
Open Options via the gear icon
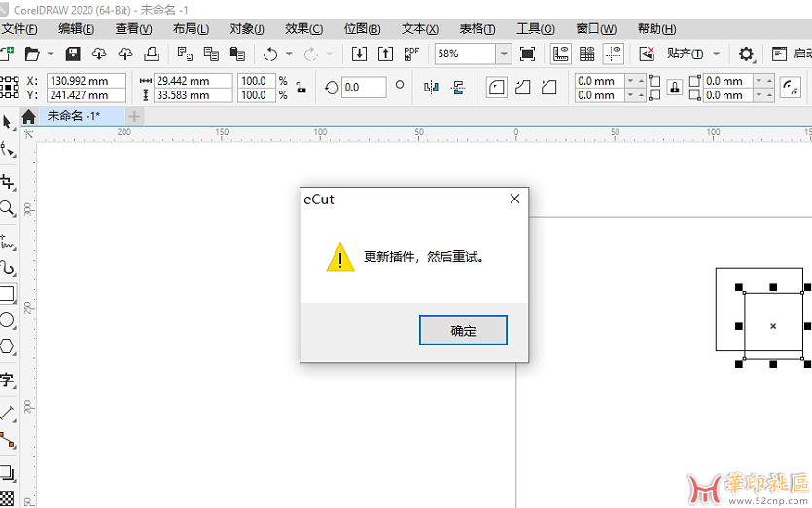[x=746, y=54]
